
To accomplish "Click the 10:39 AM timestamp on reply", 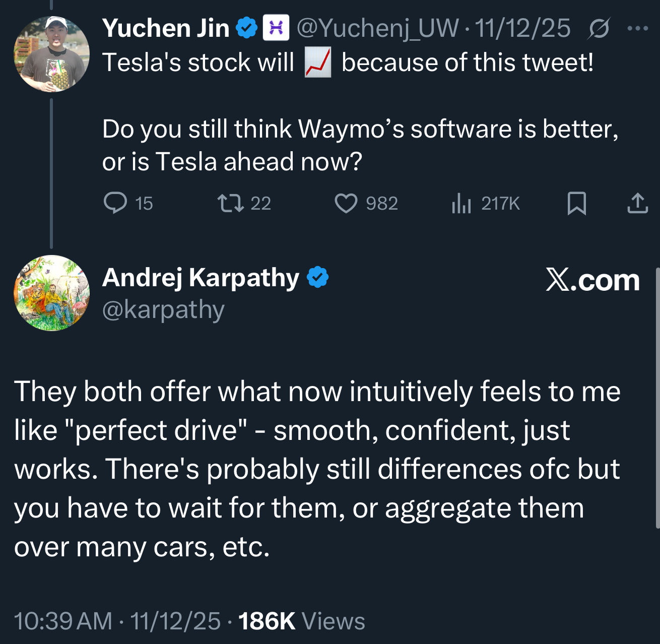I will [x=63, y=621].
